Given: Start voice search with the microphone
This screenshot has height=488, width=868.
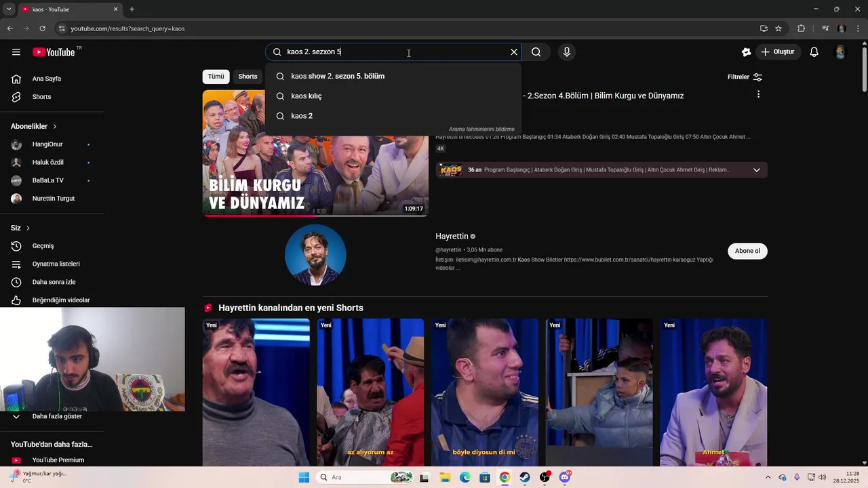Looking at the screenshot, I should click(x=567, y=52).
